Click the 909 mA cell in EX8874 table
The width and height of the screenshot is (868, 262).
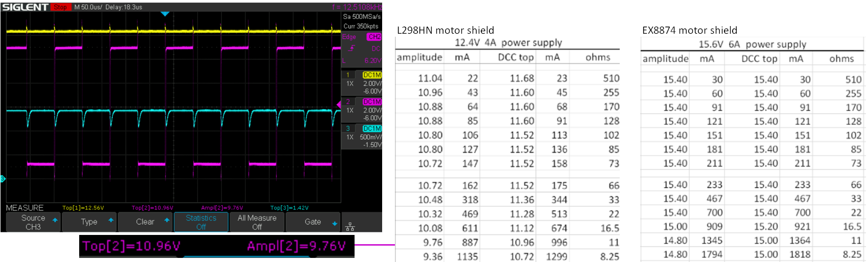coord(714,227)
